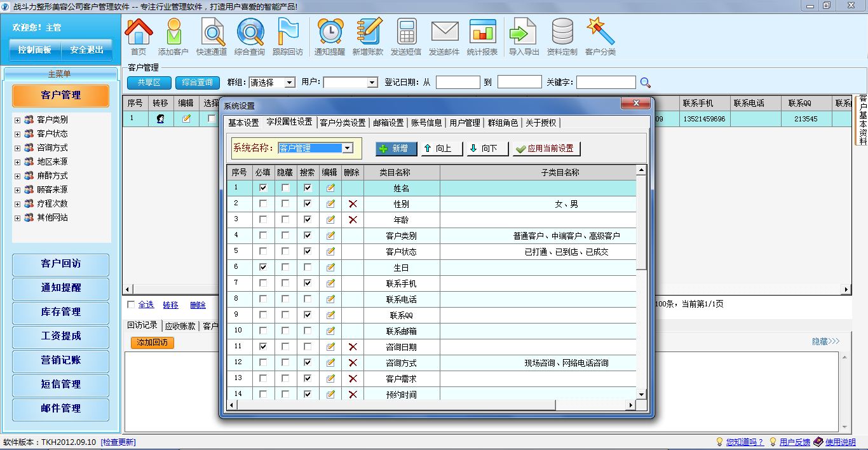Open 统计报表 chart icon
868x450 pixels.
[x=482, y=37]
